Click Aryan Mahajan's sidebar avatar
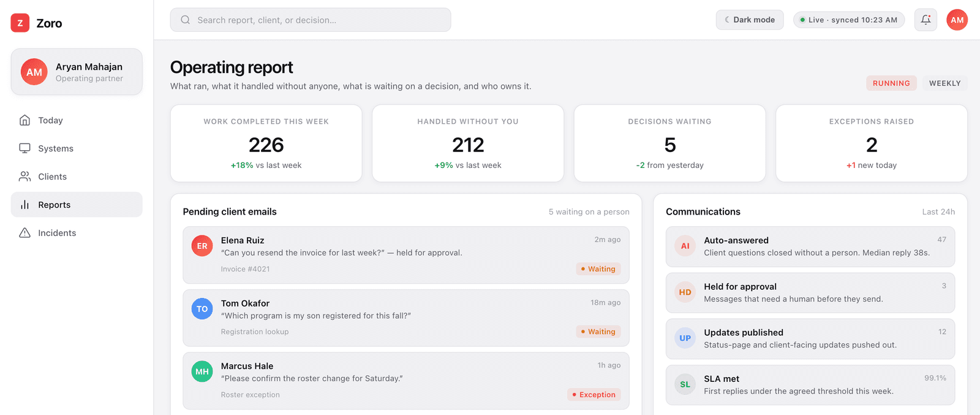Image resolution: width=980 pixels, height=415 pixels. click(x=34, y=72)
